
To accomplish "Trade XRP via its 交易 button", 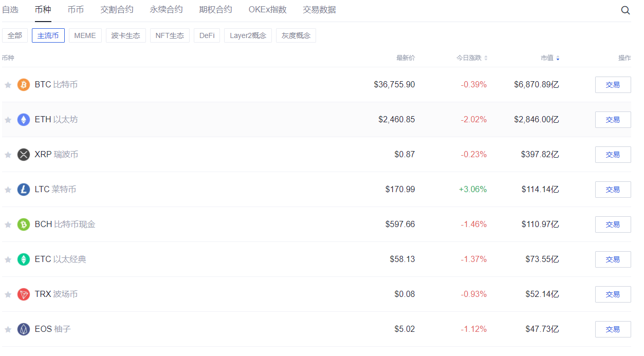I will (x=613, y=155).
